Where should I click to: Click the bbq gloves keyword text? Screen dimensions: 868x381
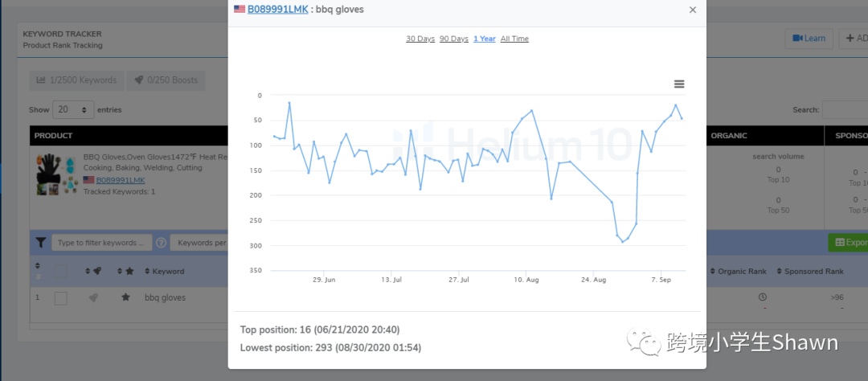tap(165, 298)
